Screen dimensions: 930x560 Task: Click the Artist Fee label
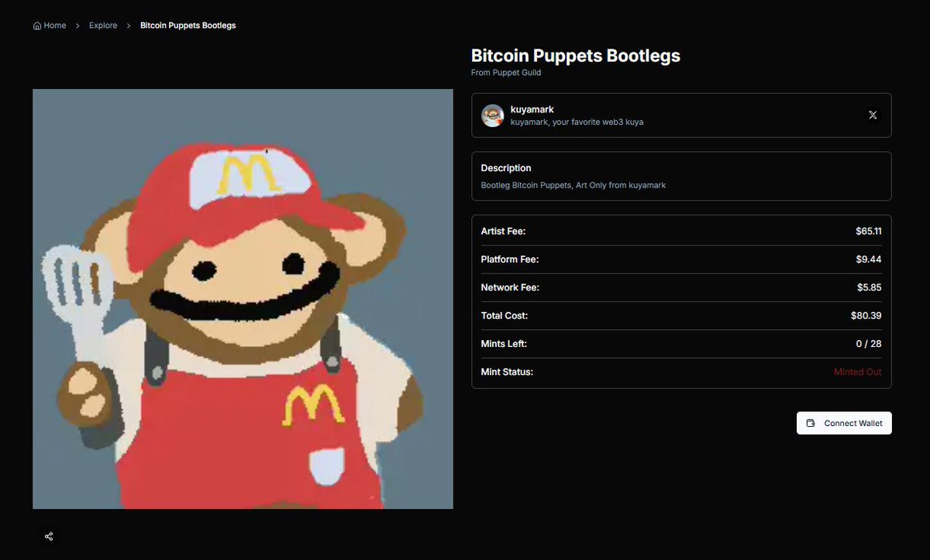point(503,232)
